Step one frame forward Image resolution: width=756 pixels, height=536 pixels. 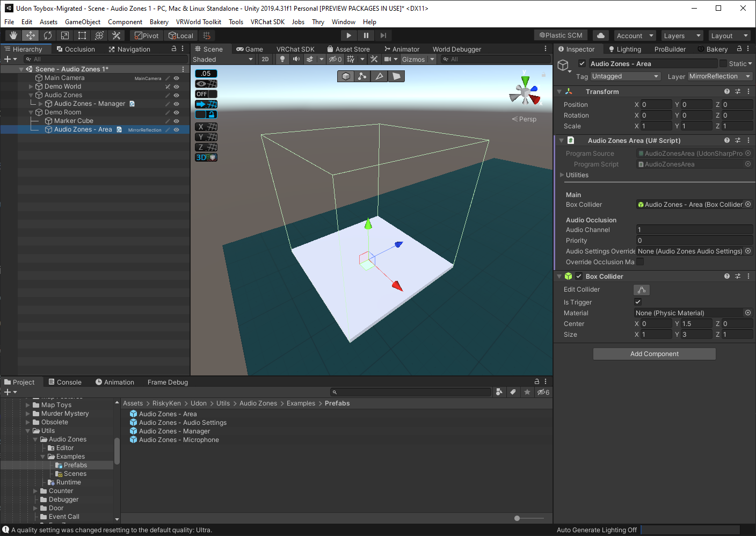[383, 35]
